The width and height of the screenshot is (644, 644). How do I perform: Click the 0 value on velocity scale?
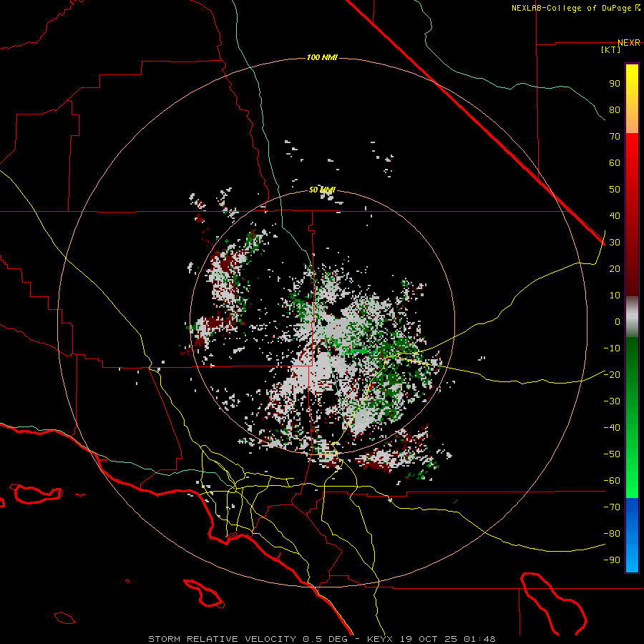click(x=618, y=322)
